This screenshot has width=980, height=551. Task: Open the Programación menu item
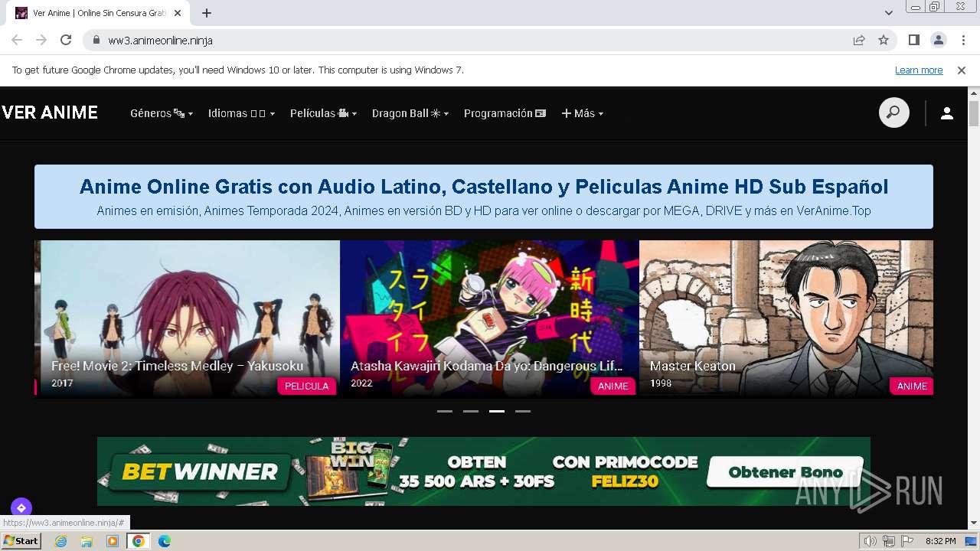(x=505, y=113)
